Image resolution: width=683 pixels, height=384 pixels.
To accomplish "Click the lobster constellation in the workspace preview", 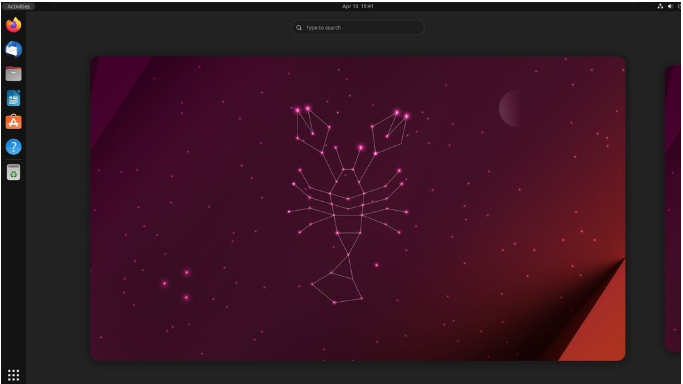I will click(x=348, y=204).
